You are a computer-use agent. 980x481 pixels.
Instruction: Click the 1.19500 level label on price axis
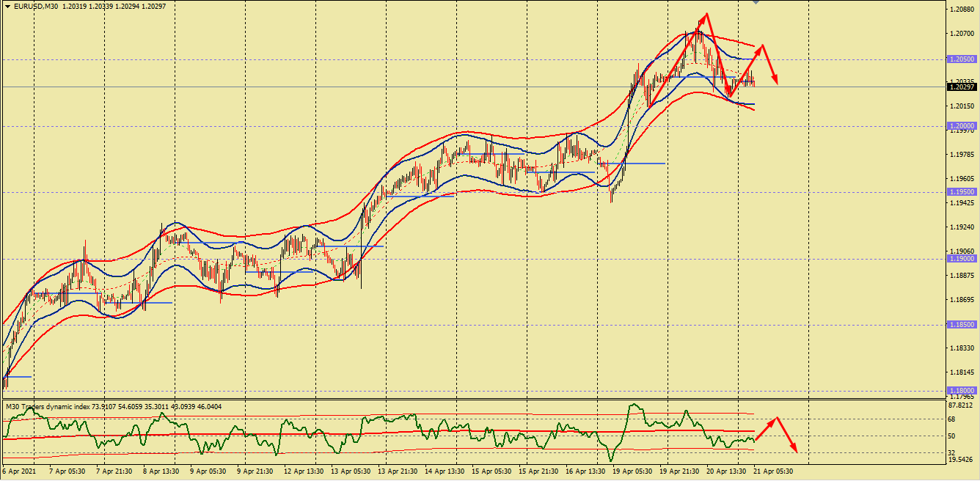tap(961, 192)
